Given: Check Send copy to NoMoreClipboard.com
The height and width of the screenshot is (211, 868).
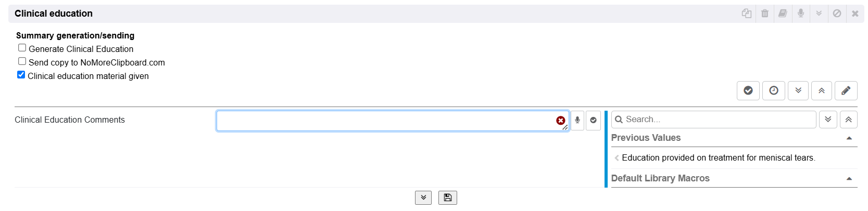Looking at the screenshot, I should (x=22, y=61).
